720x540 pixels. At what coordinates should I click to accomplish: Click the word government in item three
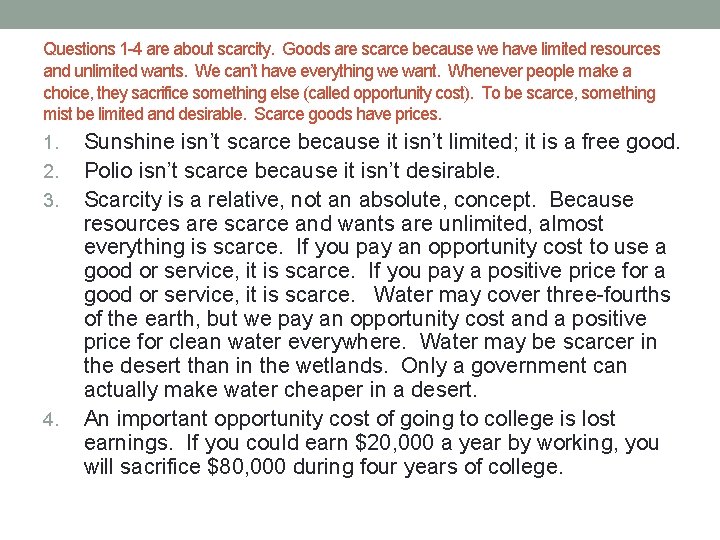pyautogui.click(x=529, y=367)
